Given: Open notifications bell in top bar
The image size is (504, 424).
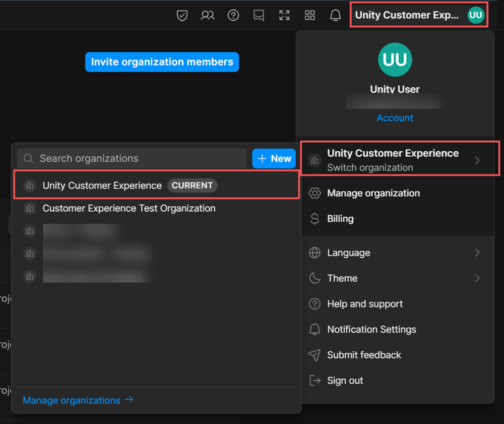Looking at the screenshot, I should coord(335,15).
